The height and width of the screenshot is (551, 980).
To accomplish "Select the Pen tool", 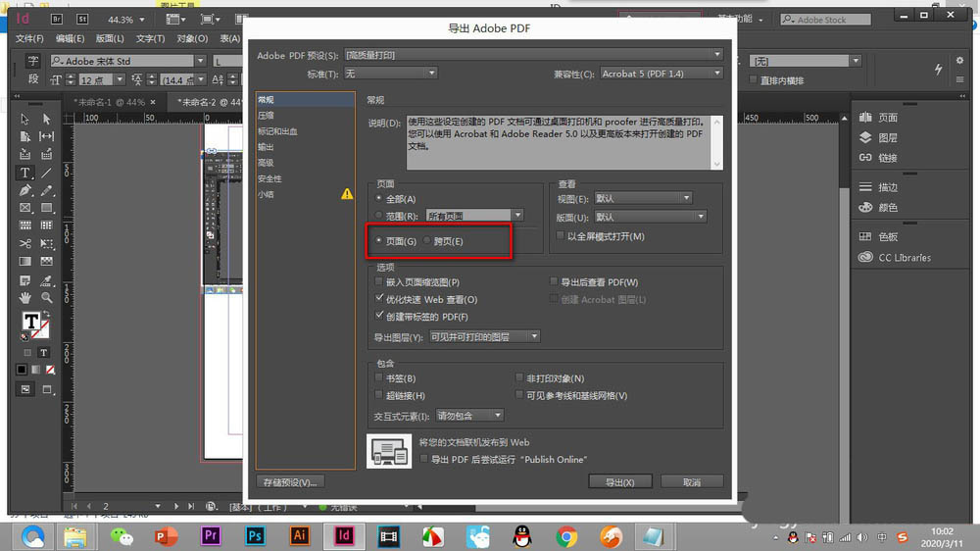I will [25, 190].
